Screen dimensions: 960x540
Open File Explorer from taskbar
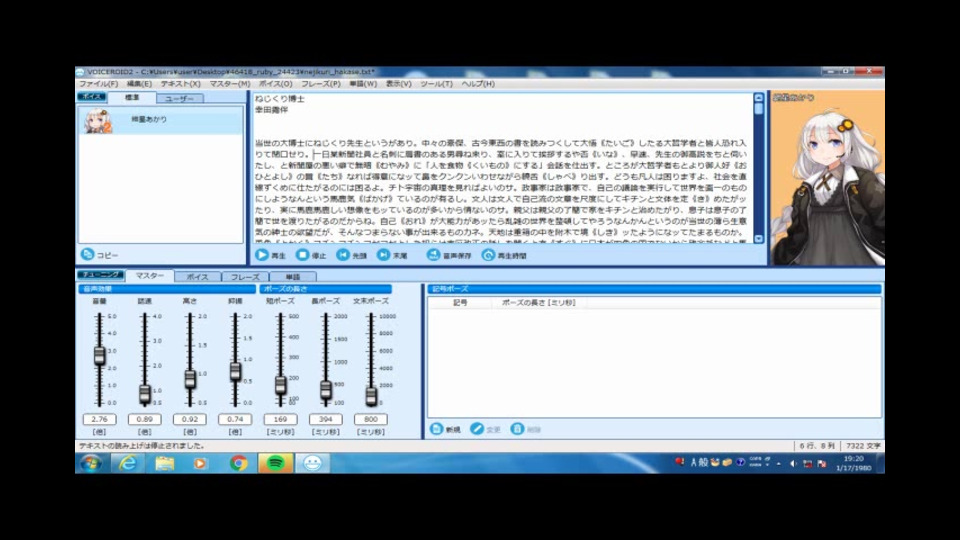(164, 463)
